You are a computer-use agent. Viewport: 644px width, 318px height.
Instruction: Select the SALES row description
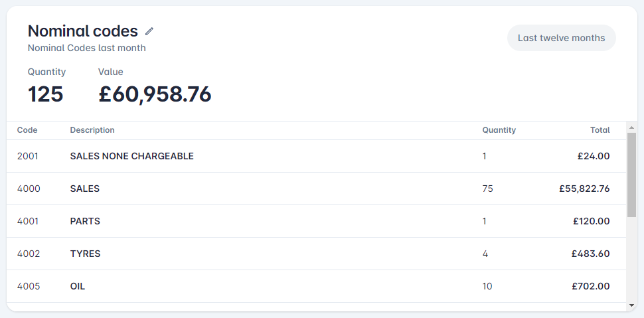85,189
